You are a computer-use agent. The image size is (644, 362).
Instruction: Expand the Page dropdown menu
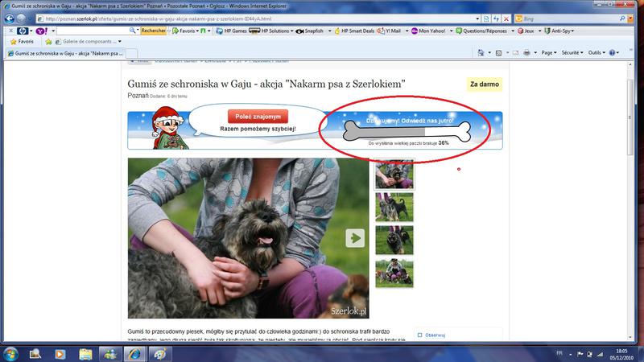pyautogui.click(x=550, y=52)
